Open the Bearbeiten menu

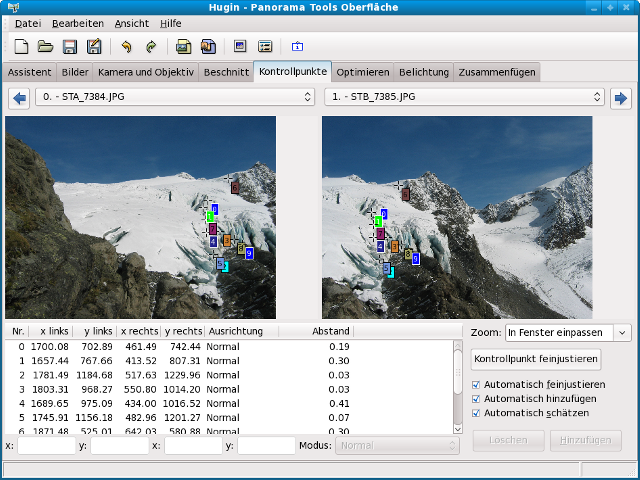pos(77,23)
